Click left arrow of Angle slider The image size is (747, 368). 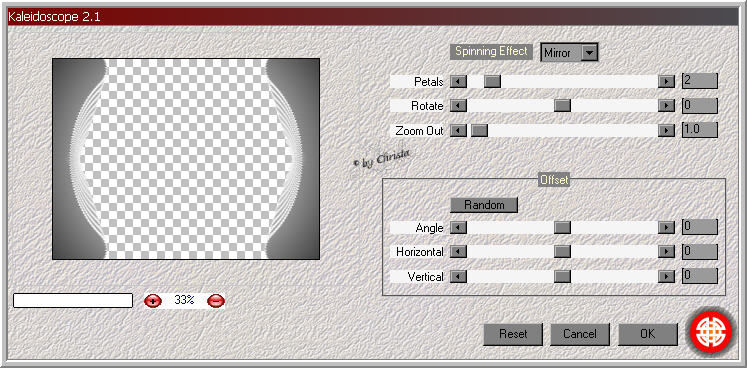click(x=458, y=227)
